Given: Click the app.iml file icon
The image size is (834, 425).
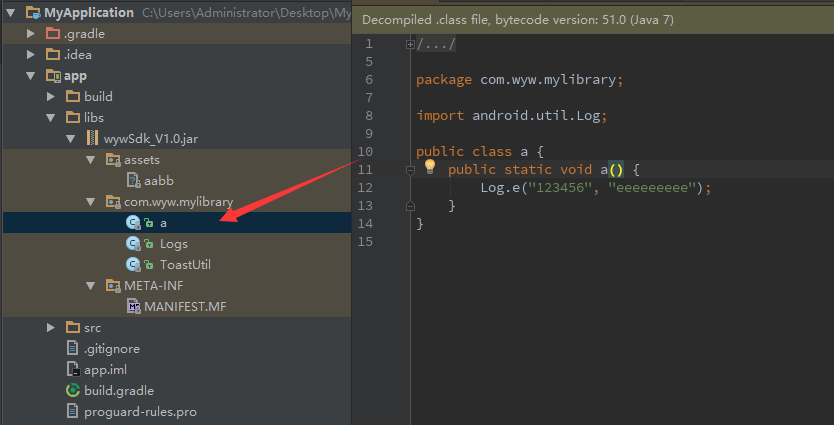Looking at the screenshot, I should pyautogui.click(x=73, y=369).
